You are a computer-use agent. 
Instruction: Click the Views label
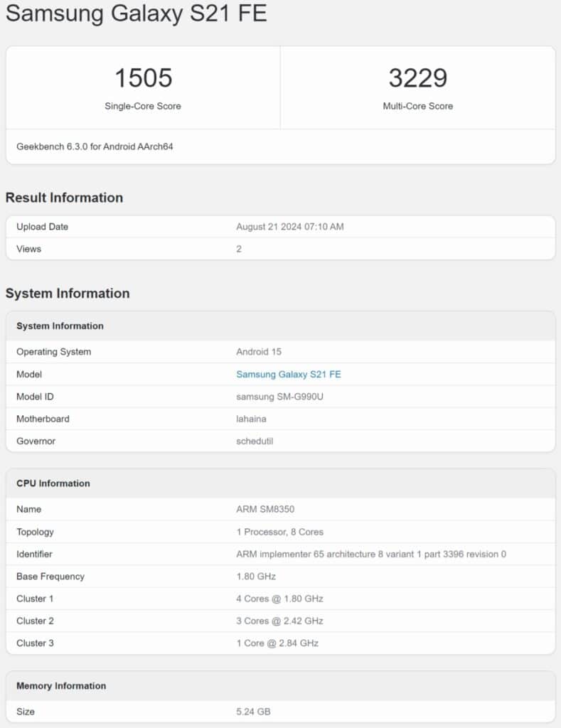pos(28,249)
